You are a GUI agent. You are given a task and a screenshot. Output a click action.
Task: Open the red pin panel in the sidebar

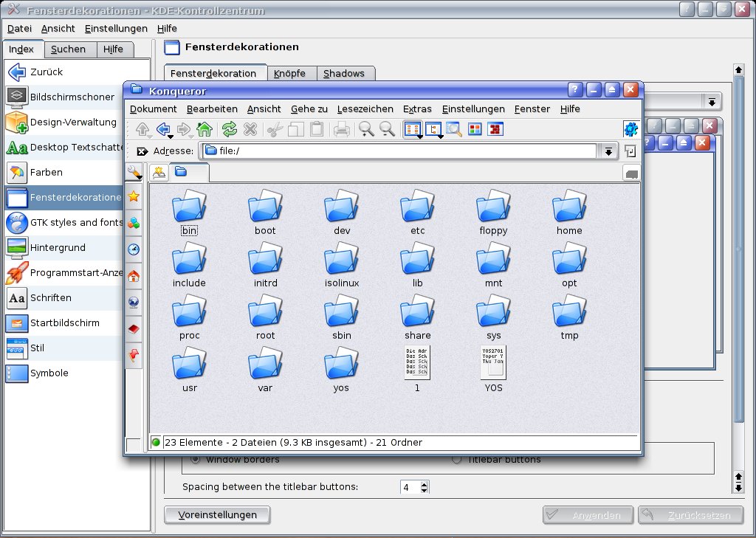134,355
